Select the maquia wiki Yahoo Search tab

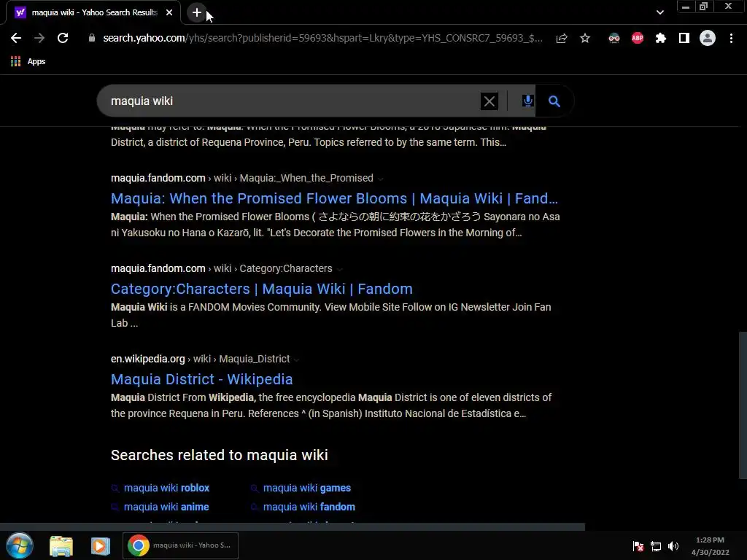[x=93, y=12]
